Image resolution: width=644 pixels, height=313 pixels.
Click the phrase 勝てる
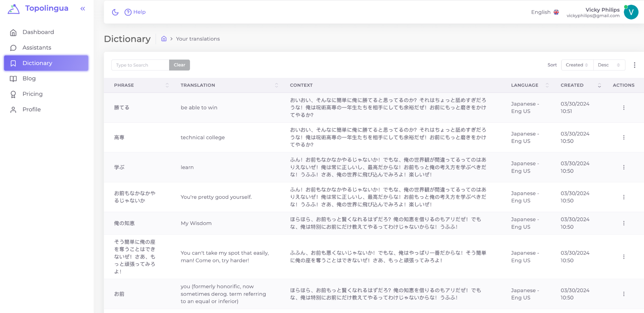click(122, 108)
